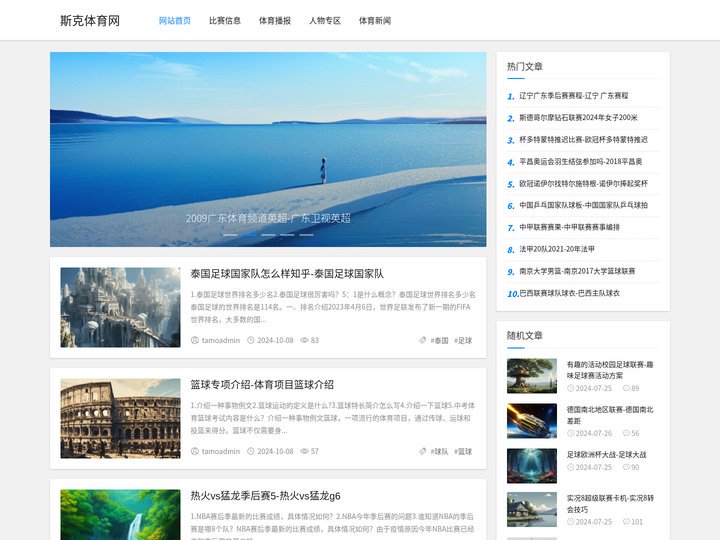
Task: Open random article 实况8超级联赛卡机
Action: pos(610,504)
